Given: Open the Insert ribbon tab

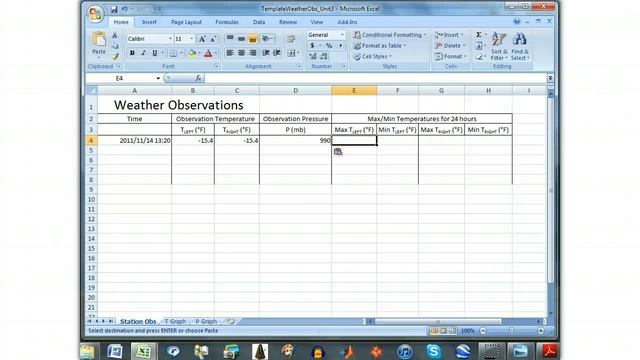Looking at the screenshot, I should pyautogui.click(x=149, y=22).
